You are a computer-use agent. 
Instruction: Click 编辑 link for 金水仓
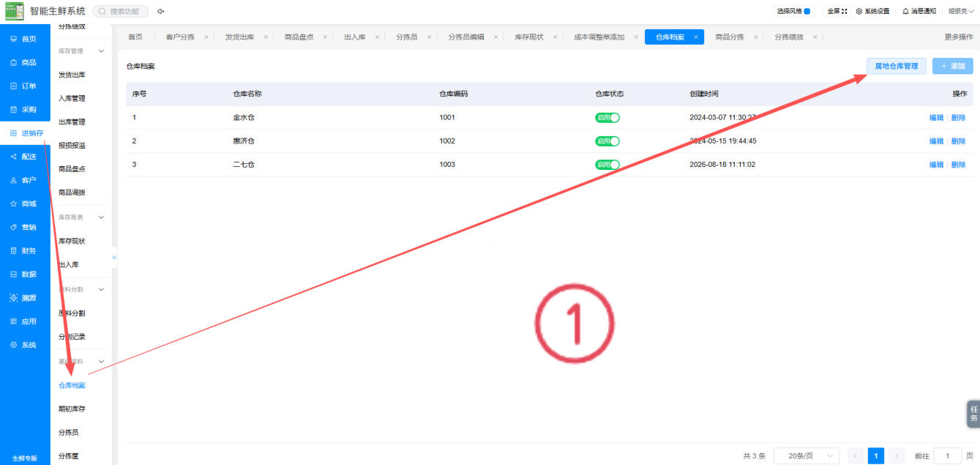coord(936,118)
